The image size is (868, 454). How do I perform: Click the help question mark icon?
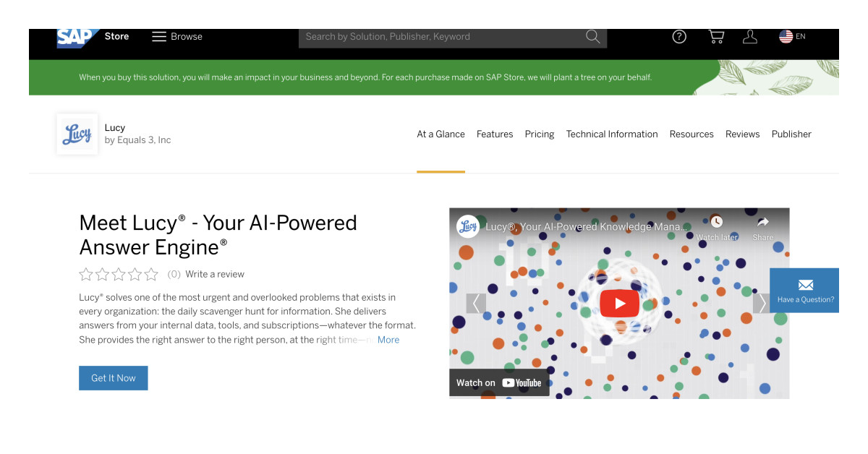678,36
